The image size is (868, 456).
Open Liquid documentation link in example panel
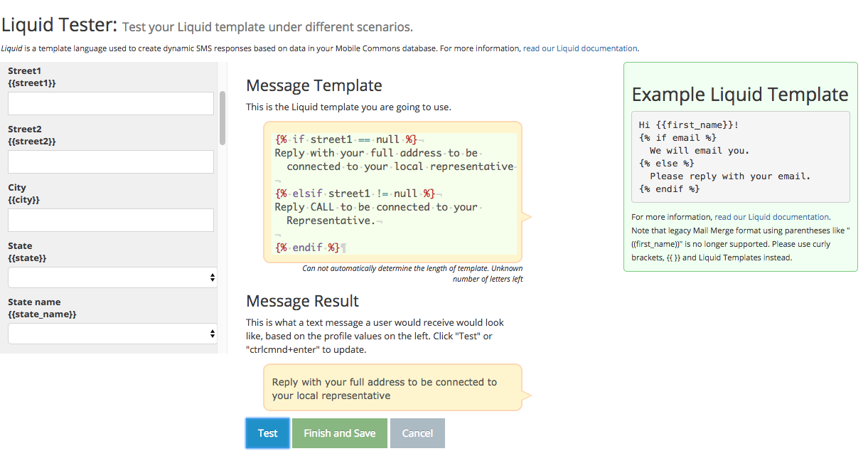(x=772, y=217)
